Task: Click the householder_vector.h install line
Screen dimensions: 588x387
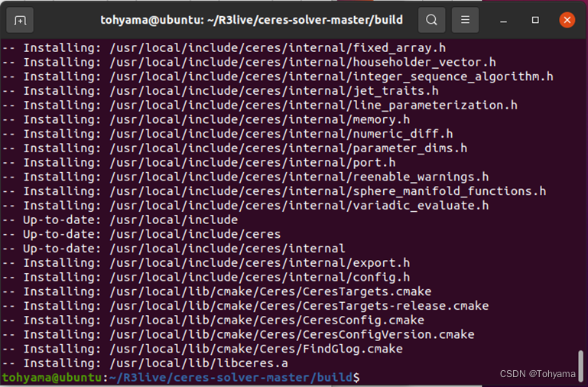Action: click(249, 62)
